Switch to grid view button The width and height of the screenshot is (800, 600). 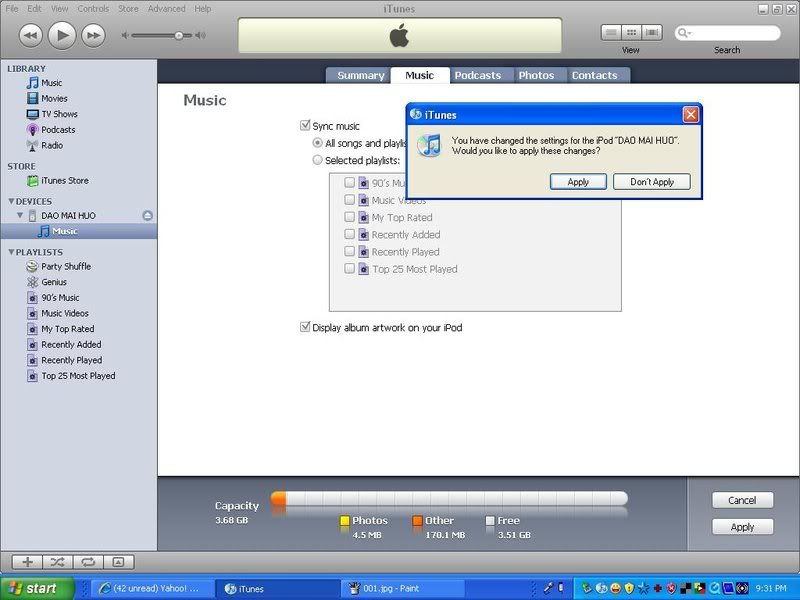[x=631, y=33]
